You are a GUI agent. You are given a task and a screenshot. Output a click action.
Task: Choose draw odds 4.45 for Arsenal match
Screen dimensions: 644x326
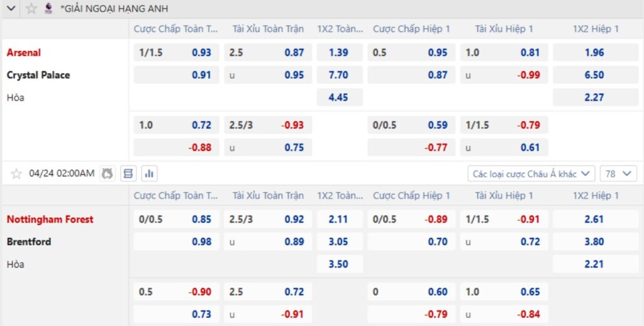(x=340, y=98)
